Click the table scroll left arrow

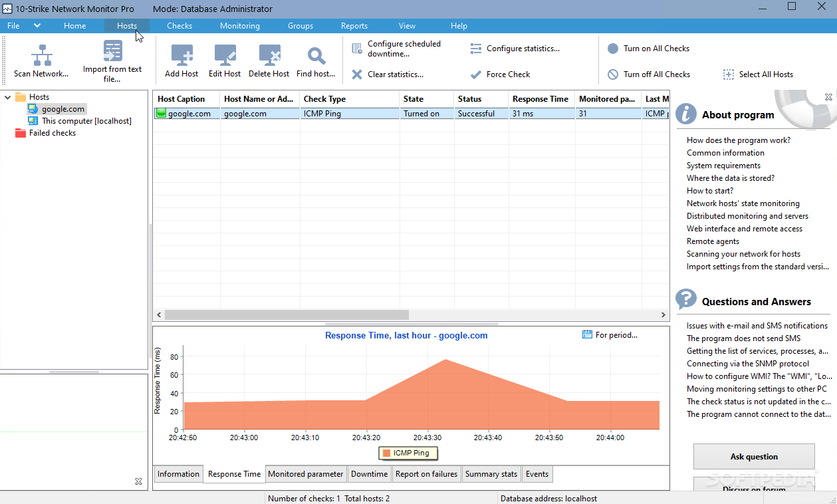coord(159,315)
